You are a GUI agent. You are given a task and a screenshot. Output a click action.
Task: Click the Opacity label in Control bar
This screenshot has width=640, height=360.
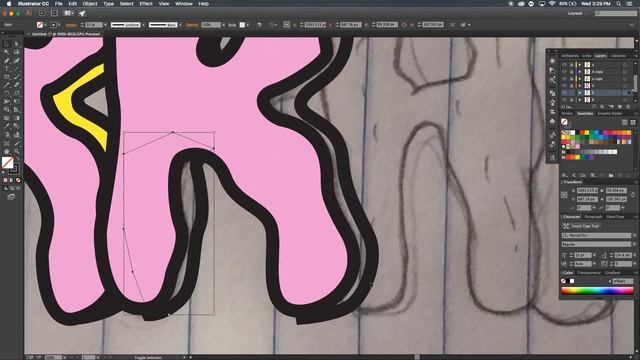tap(191, 25)
